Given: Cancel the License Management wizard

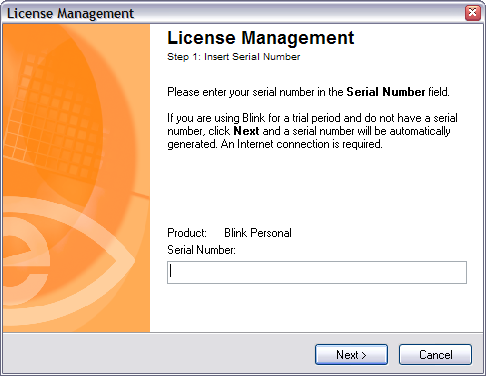Looking at the screenshot, I should [435, 355].
